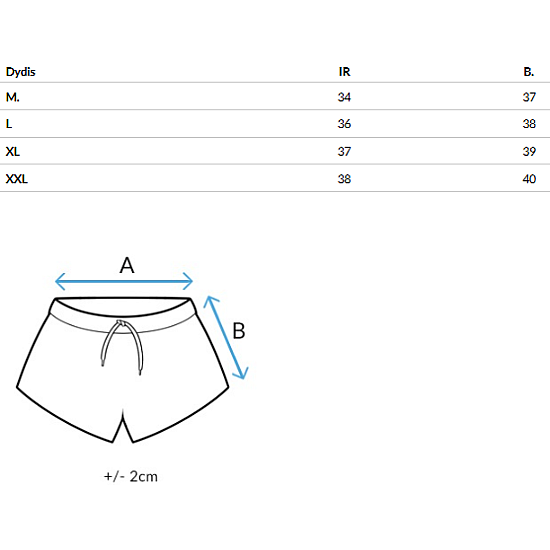This screenshot has width=550, height=550.
Task: Click the value 38 in XXL row
Action: tap(344, 179)
